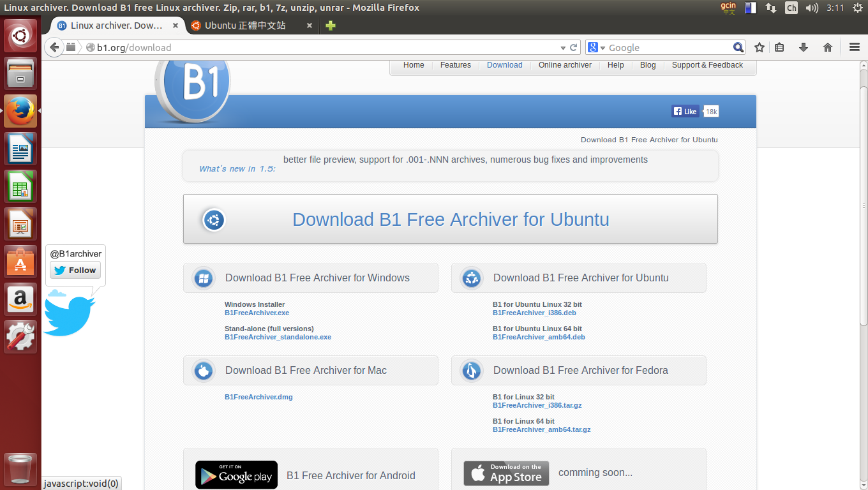This screenshot has height=490, width=868.
Task: Switch to the Ubuntu 正體中文站 tab
Action: 252,26
